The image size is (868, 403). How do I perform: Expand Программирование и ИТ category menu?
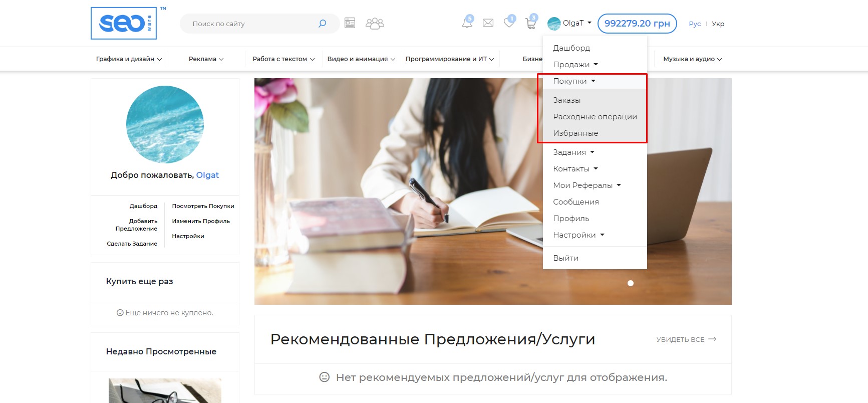click(449, 59)
